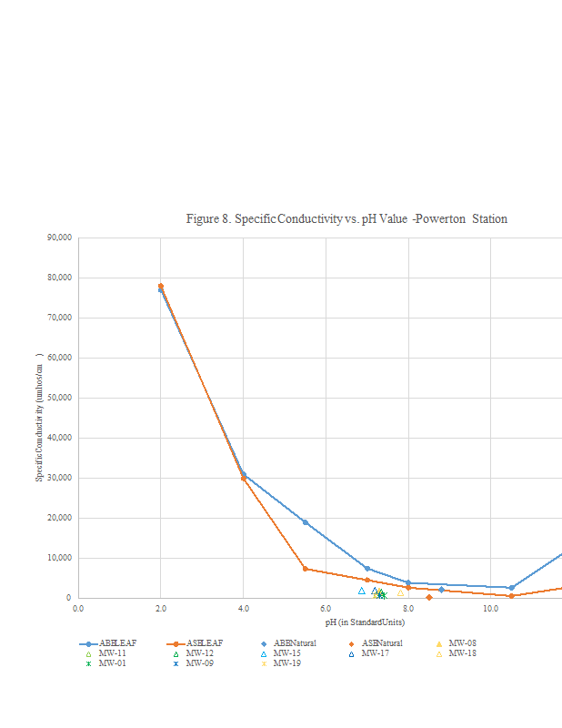Click the Specific Conductivity y-axis title

point(39,417)
